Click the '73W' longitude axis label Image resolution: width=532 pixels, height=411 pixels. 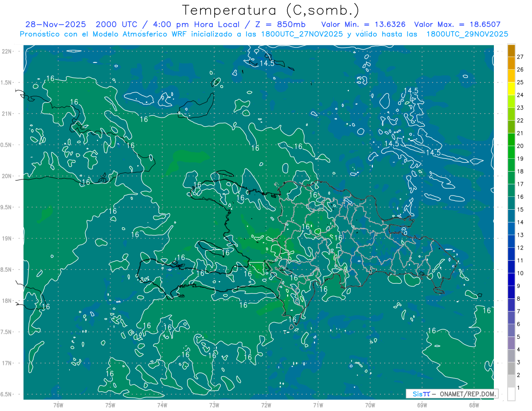pyautogui.click(x=214, y=405)
